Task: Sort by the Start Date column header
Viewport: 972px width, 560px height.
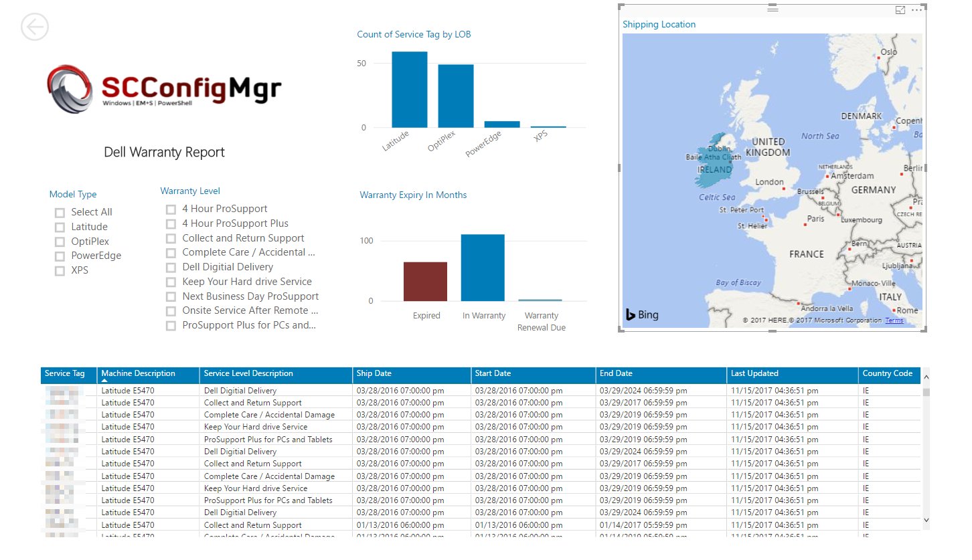Action: [534, 375]
